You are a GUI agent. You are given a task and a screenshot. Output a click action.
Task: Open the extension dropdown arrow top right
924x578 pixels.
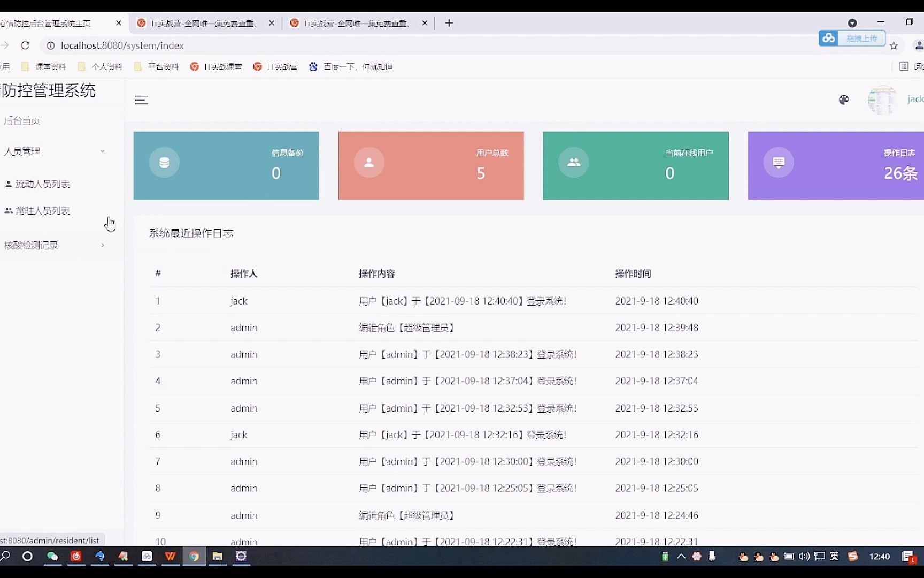coord(852,23)
